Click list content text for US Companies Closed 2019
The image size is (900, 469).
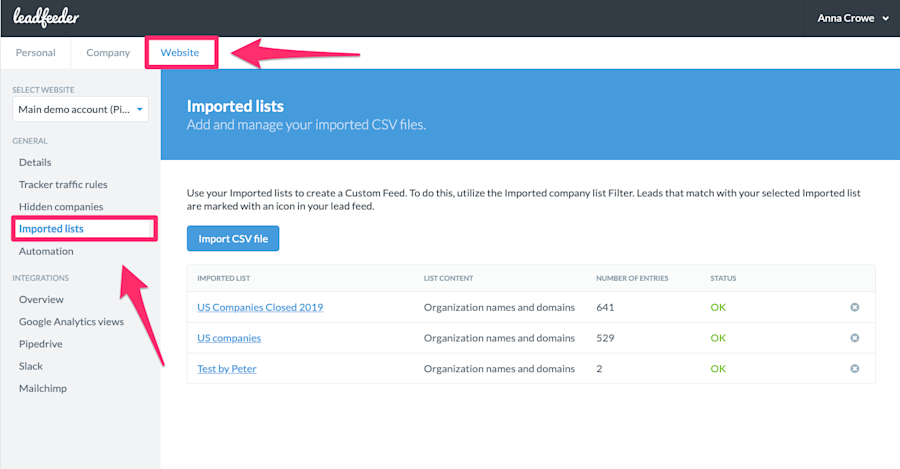point(499,307)
